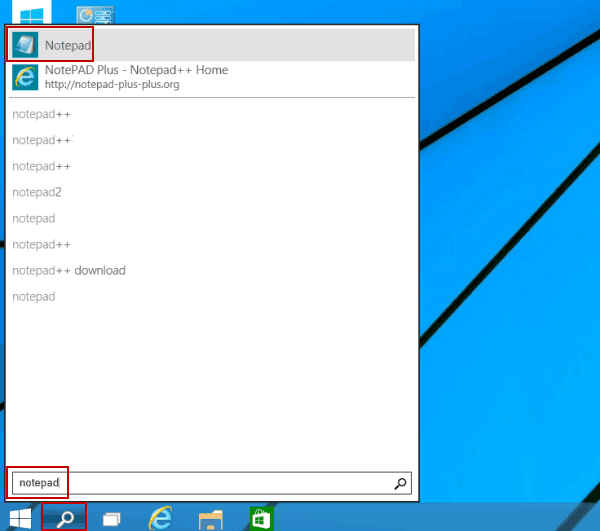Toggle the Search button on the taskbar

[x=64, y=518]
